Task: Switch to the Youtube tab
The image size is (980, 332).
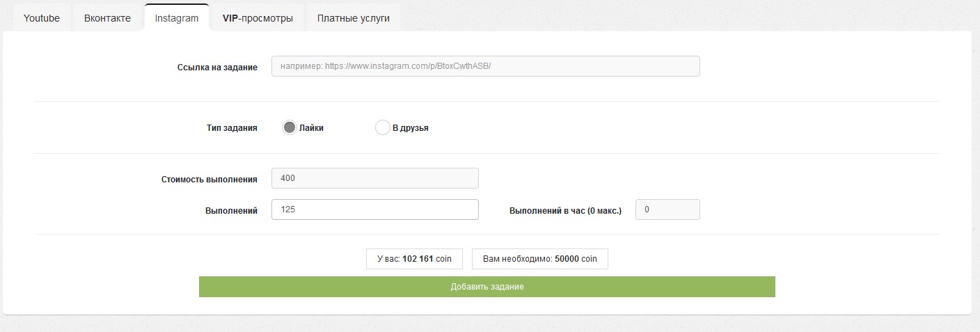Action: pos(42,18)
